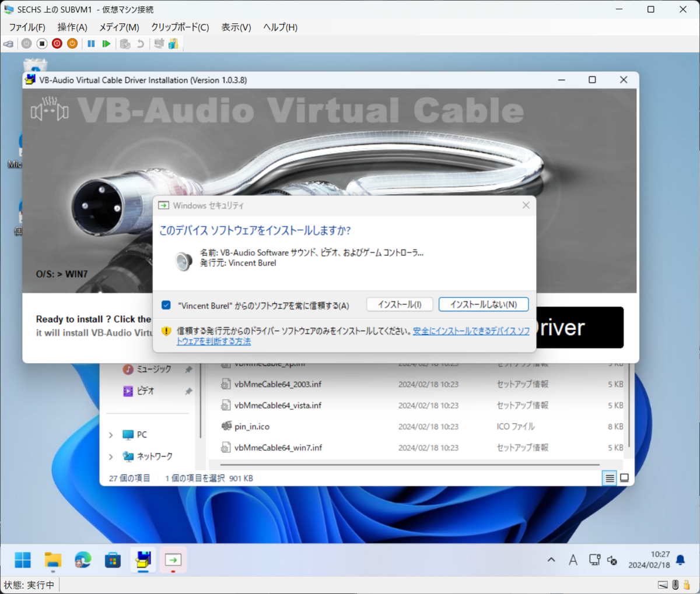Switch Explorer to details view
The width and height of the screenshot is (700, 594).
[x=610, y=478]
